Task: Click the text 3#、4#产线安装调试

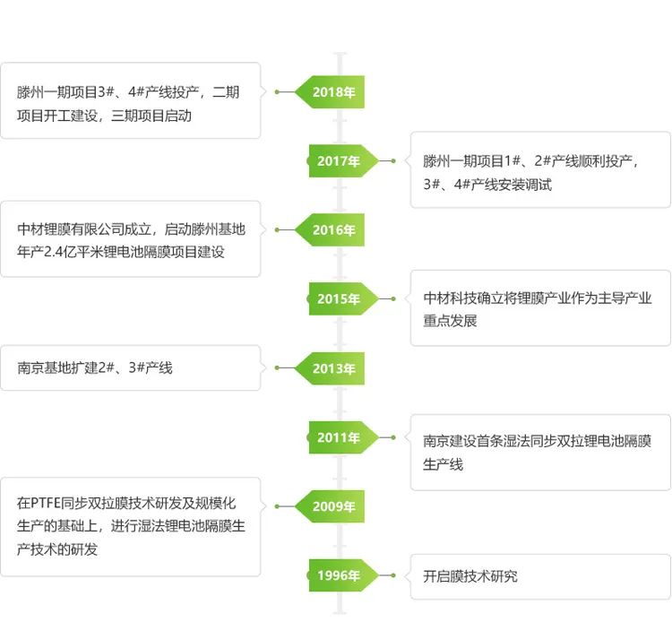Action: (487, 185)
